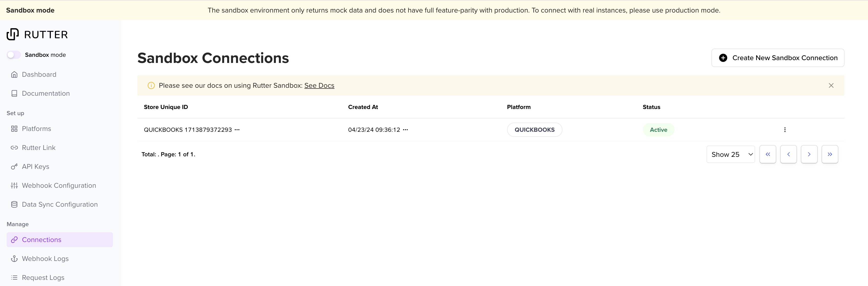868x286 pixels.
Task: Click the plus icon on Create New Sandbox Connection
Action: click(723, 58)
